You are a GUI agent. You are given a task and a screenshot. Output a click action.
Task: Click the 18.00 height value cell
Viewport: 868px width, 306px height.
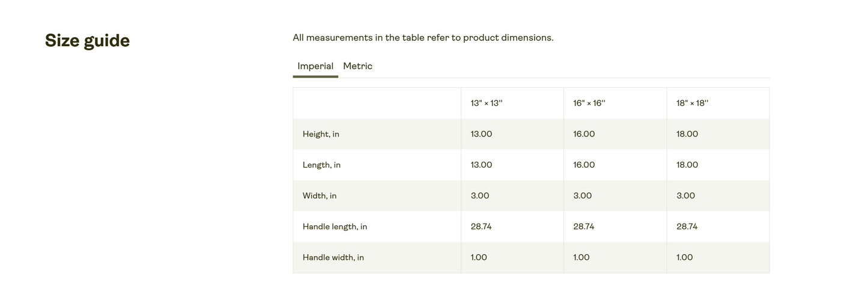click(718, 134)
